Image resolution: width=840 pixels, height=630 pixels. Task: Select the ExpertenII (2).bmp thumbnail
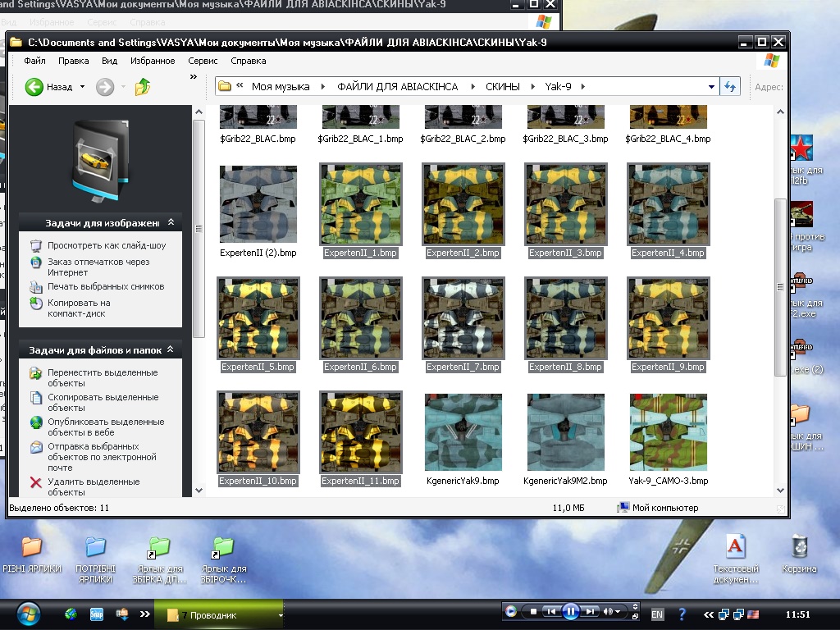(x=258, y=204)
